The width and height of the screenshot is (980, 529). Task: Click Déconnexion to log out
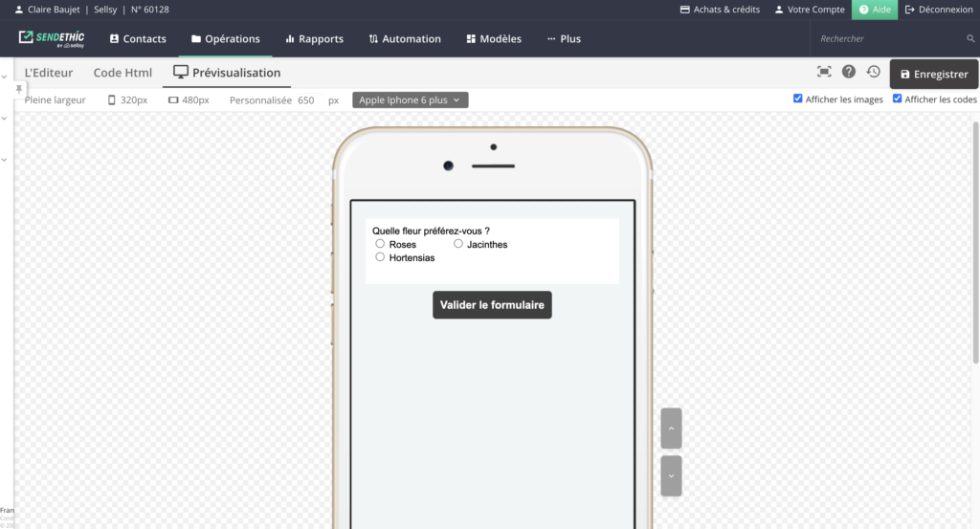click(939, 10)
